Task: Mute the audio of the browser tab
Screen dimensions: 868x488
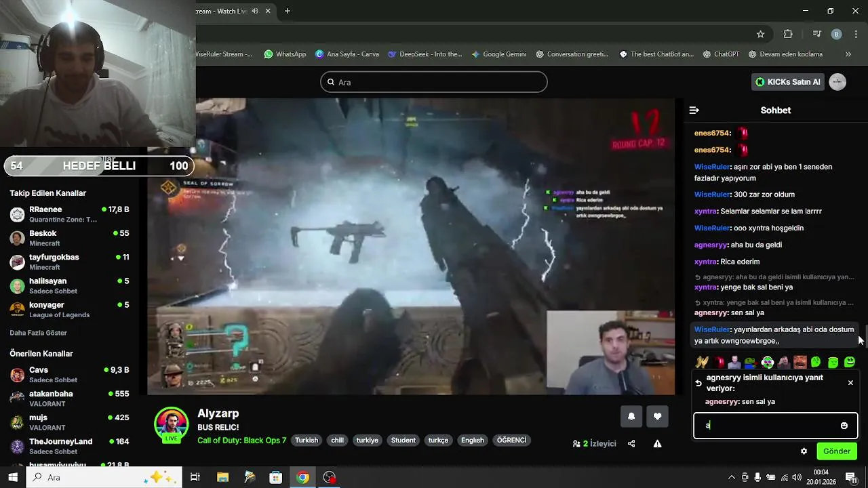Action: 255,11
